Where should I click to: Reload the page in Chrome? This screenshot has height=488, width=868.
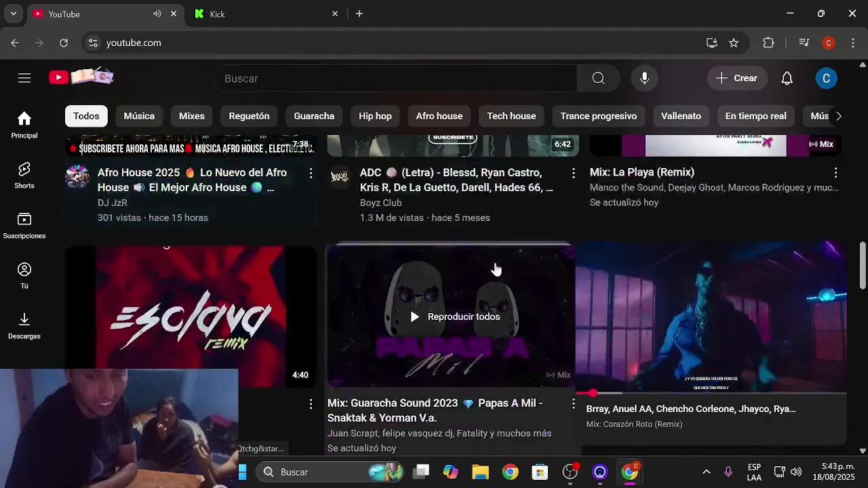click(x=63, y=43)
